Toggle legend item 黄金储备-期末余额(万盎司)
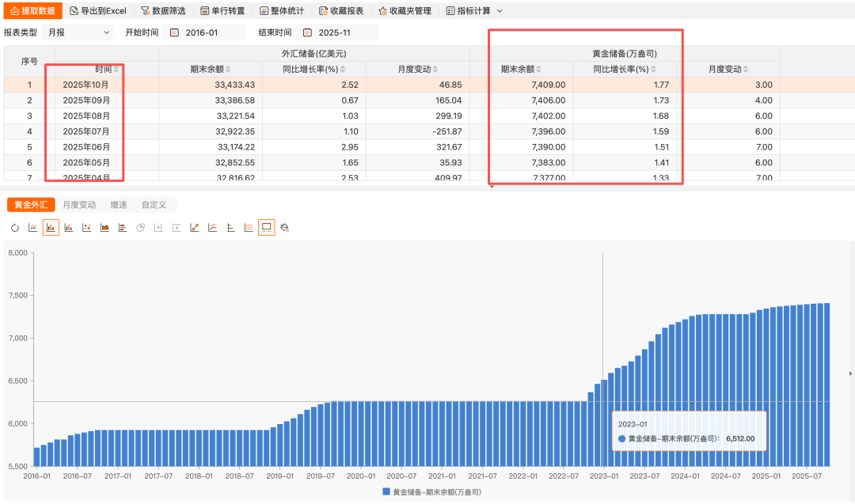 click(432, 492)
